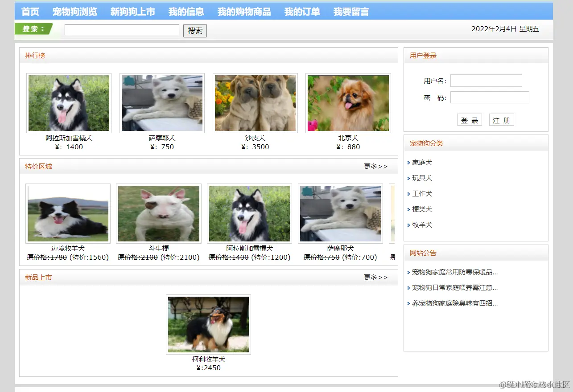Select the 新狗狗上市 menu item
The height and width of the screenshot is (392, 573).
click(132, 12)
